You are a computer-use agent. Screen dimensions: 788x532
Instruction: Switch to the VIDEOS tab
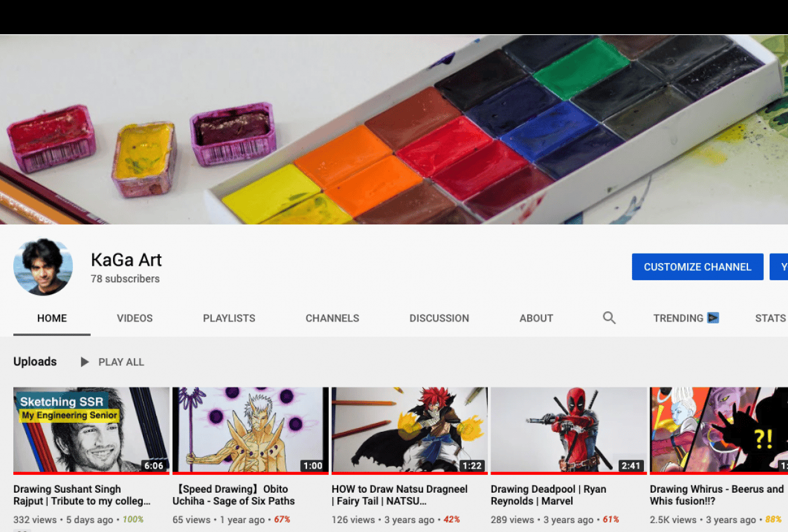pos(135,318)
